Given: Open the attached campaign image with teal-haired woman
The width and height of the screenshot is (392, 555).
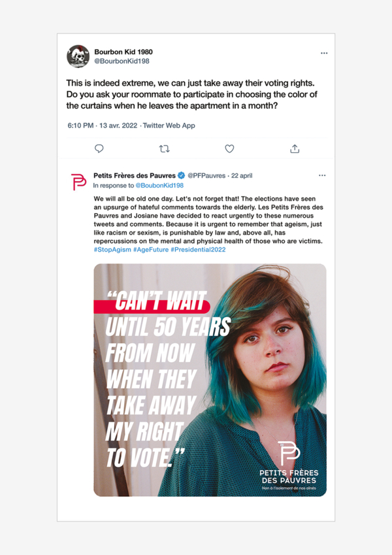Looking at the screenshot, I should (x=210, y=380).
